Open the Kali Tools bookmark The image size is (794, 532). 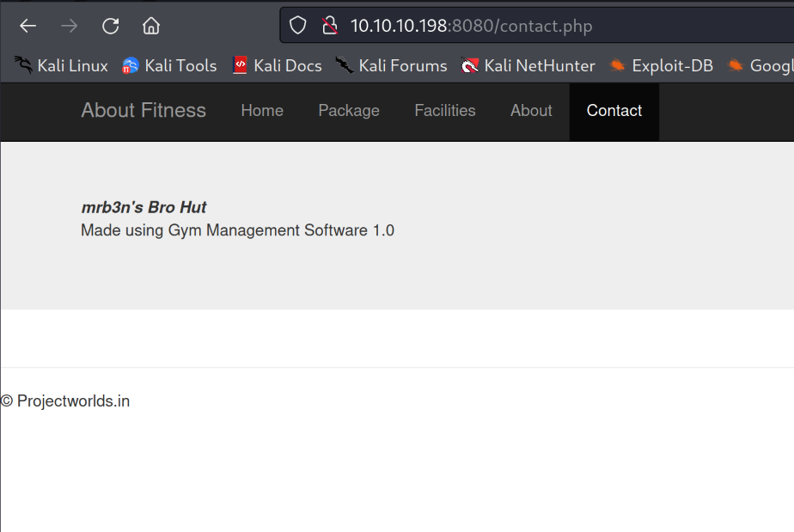coord(169,65)
